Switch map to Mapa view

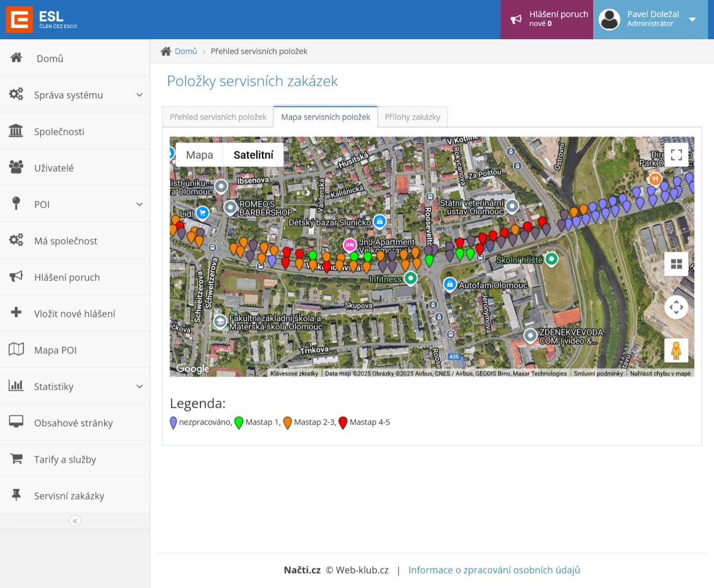point(199,155)
